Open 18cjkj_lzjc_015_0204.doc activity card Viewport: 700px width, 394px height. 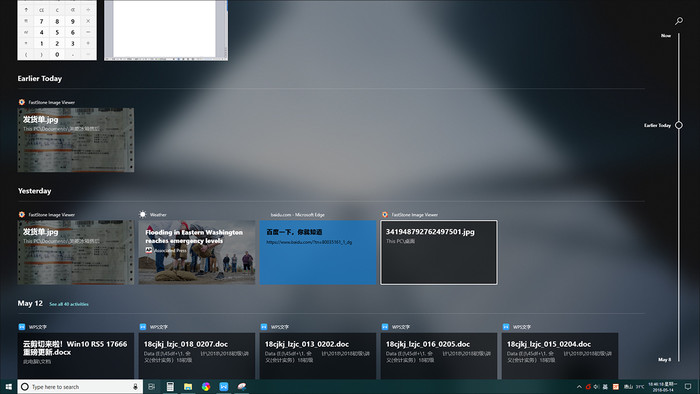coord(560,356)
